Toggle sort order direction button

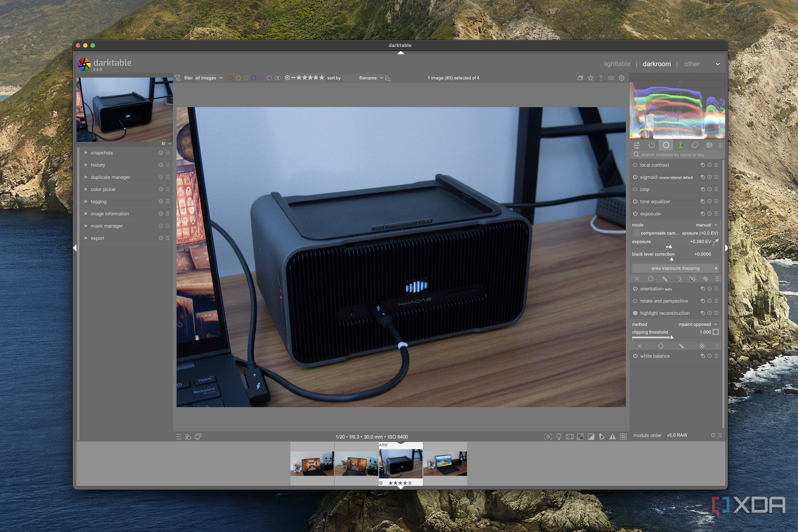point(388,78)
